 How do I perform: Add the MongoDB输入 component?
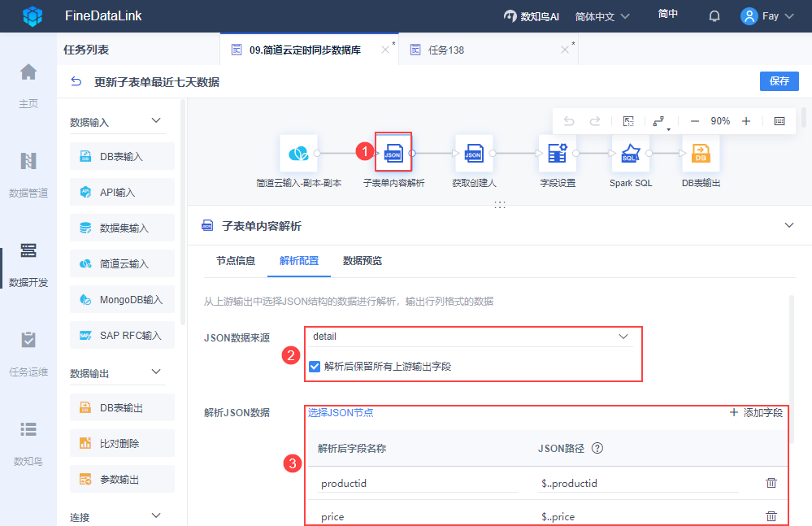(x=122, y=299)
